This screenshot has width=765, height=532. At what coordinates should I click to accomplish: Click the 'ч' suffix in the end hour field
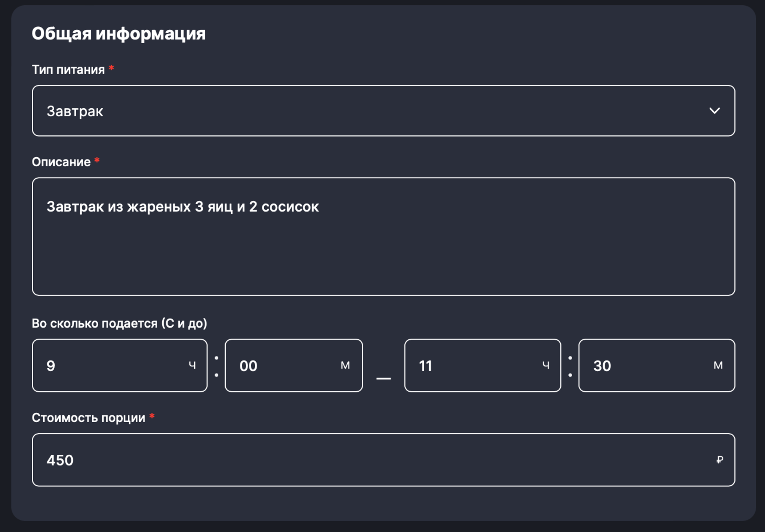coord(546,366)
